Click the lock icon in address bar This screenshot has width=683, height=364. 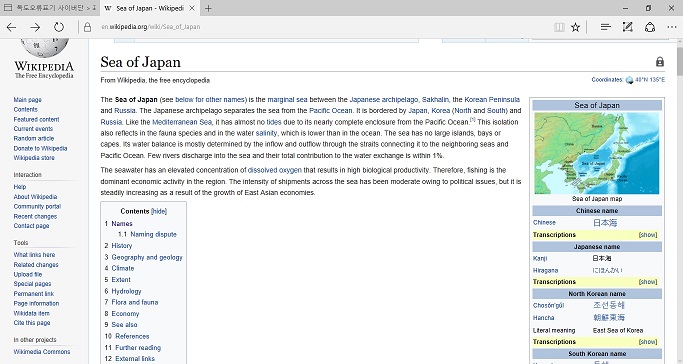[x=88, y=27]
